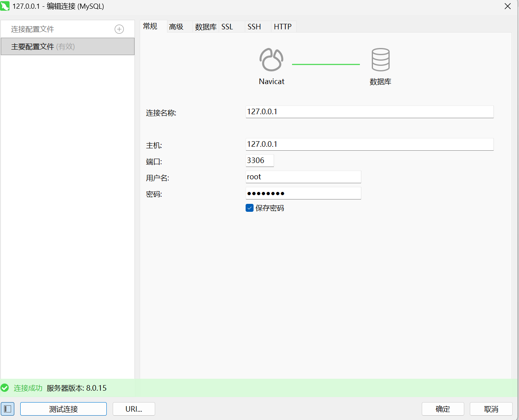Click the 连接名称 input field

[370, 112]
